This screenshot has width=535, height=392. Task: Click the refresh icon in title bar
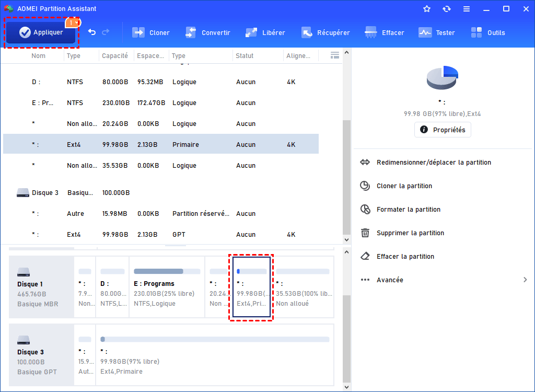pos(447,9)
